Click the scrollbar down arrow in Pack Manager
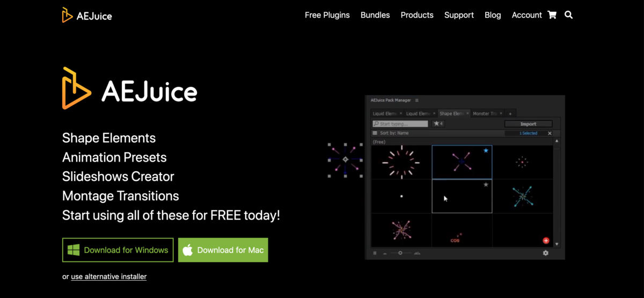Screen dimensions: 644x298 (x=557, y=244)
